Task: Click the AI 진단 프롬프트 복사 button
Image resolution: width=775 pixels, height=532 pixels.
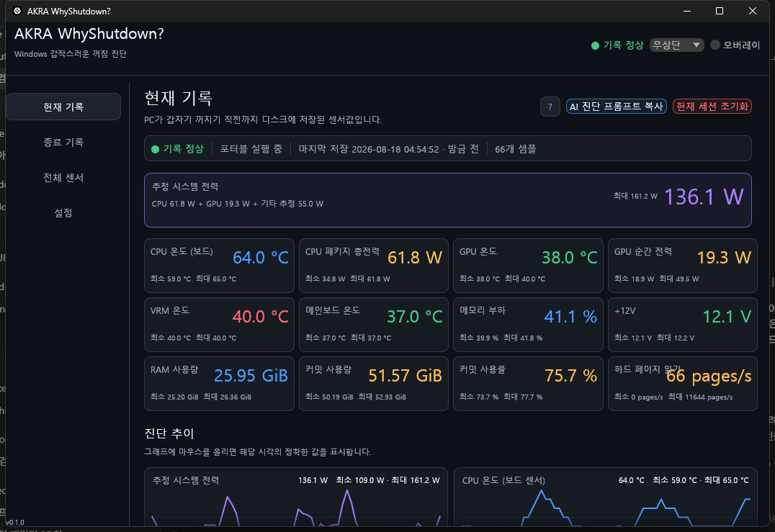Action: tap(616, 107)
